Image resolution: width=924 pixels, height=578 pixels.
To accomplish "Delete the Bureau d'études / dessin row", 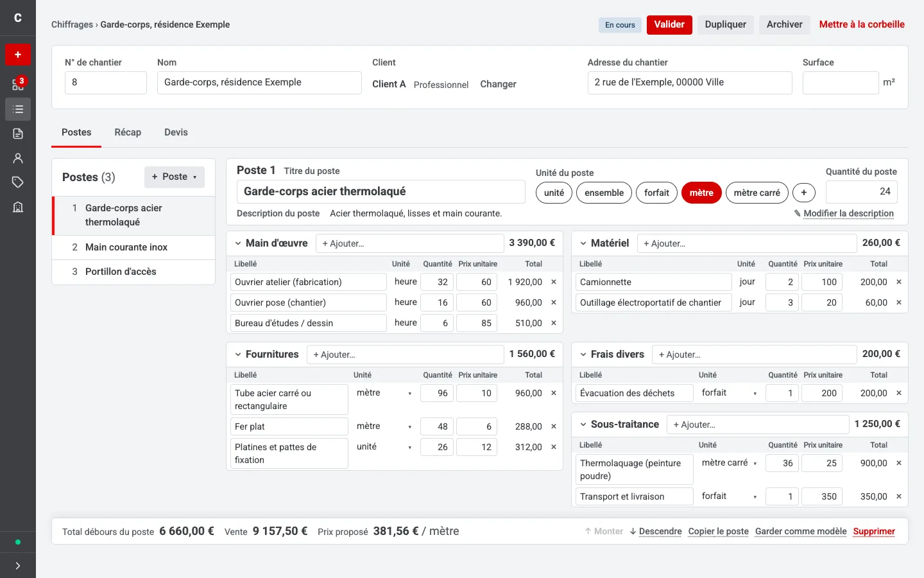I will click(x=554, y=323).
